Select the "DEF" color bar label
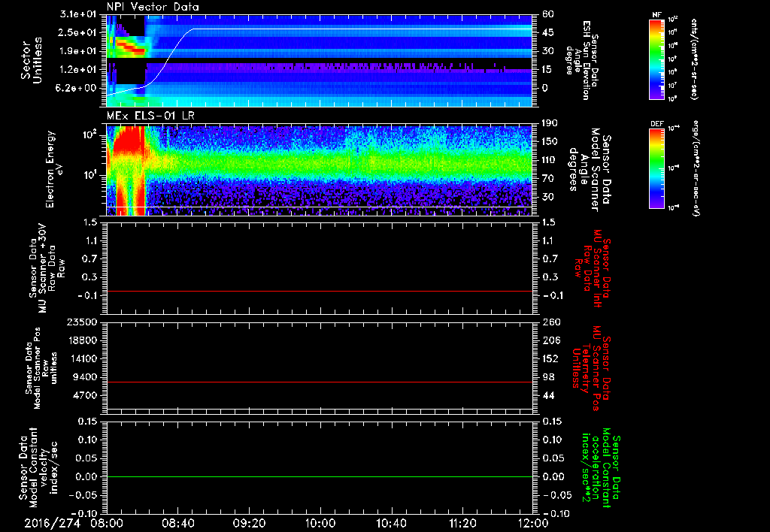The width and height of the screenshot is (770, 532). point(656,124)
